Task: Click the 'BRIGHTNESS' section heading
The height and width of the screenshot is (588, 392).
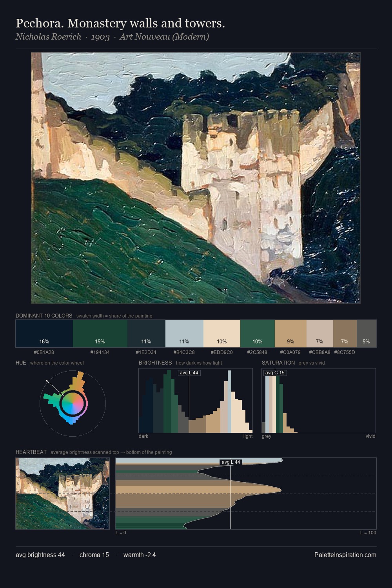Action: [x=155, y=363]
